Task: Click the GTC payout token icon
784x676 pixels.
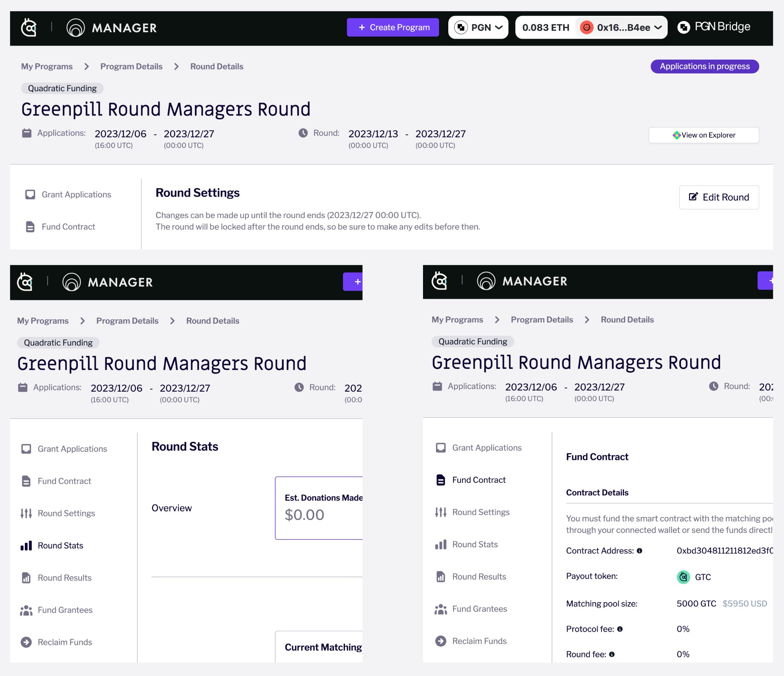Action: coord(683,577)
